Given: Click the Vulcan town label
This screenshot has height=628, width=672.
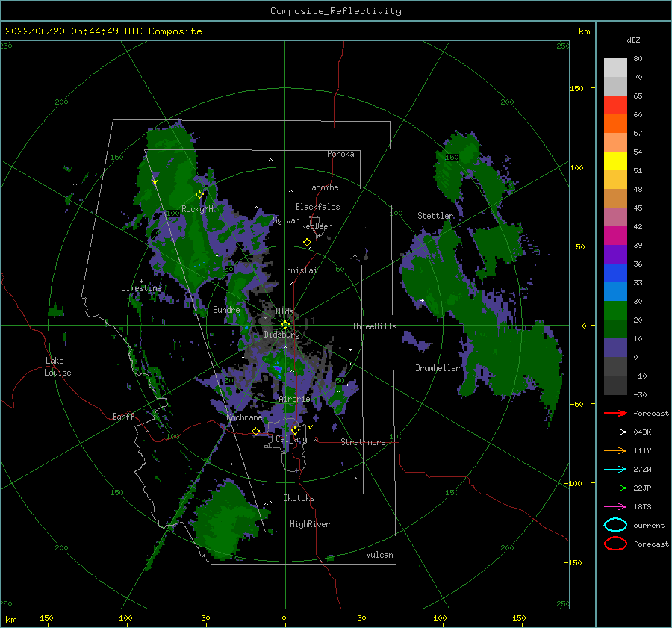Looking at the screenshot, I should click(x=379, y=555).
